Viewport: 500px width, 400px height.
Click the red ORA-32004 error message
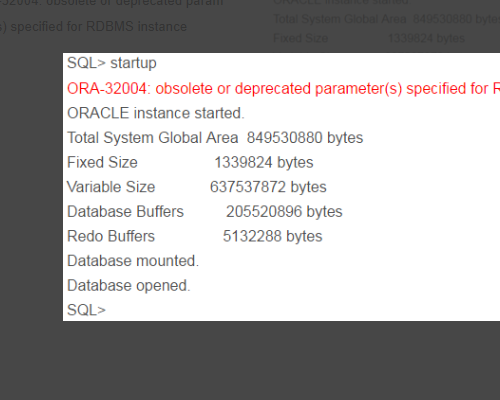[283, 89]
